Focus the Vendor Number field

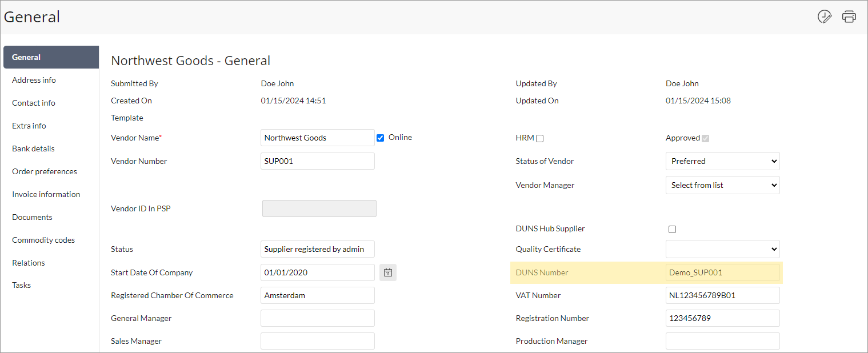pos(318,161)
